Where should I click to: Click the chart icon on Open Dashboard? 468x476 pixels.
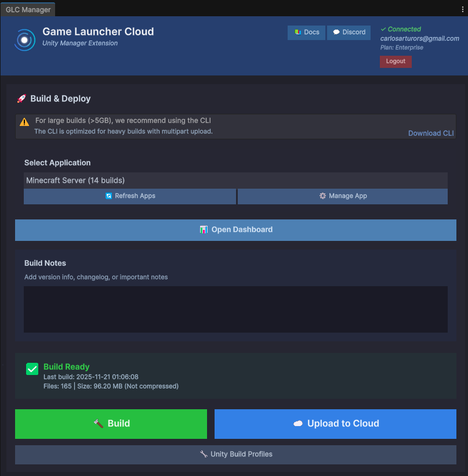point(204,230)
